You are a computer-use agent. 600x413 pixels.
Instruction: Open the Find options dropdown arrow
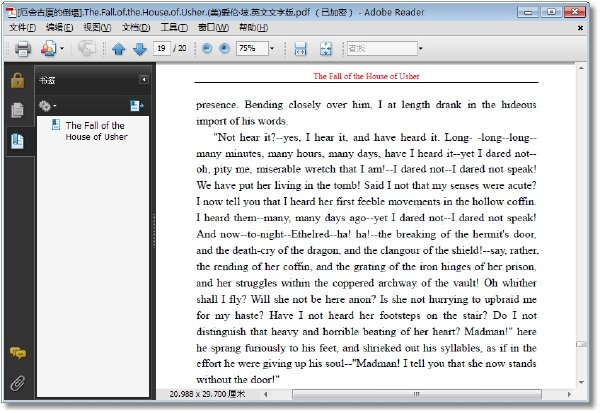421,49
